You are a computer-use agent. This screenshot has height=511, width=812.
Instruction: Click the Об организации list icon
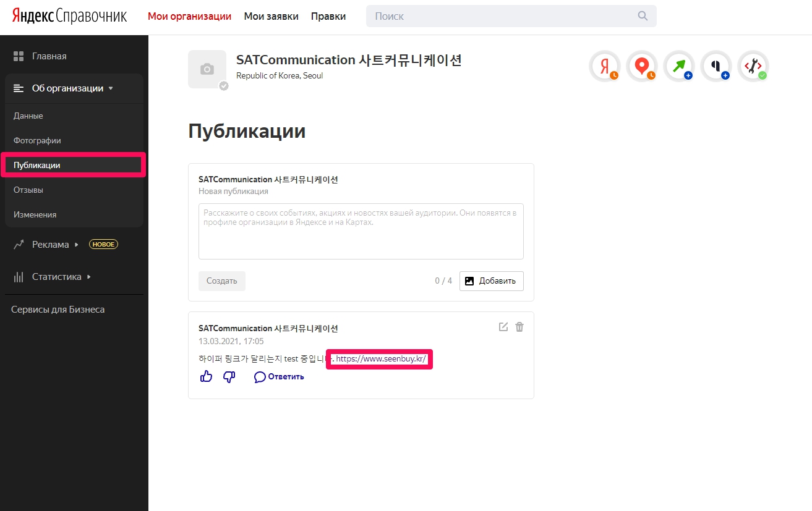point(19,88)
